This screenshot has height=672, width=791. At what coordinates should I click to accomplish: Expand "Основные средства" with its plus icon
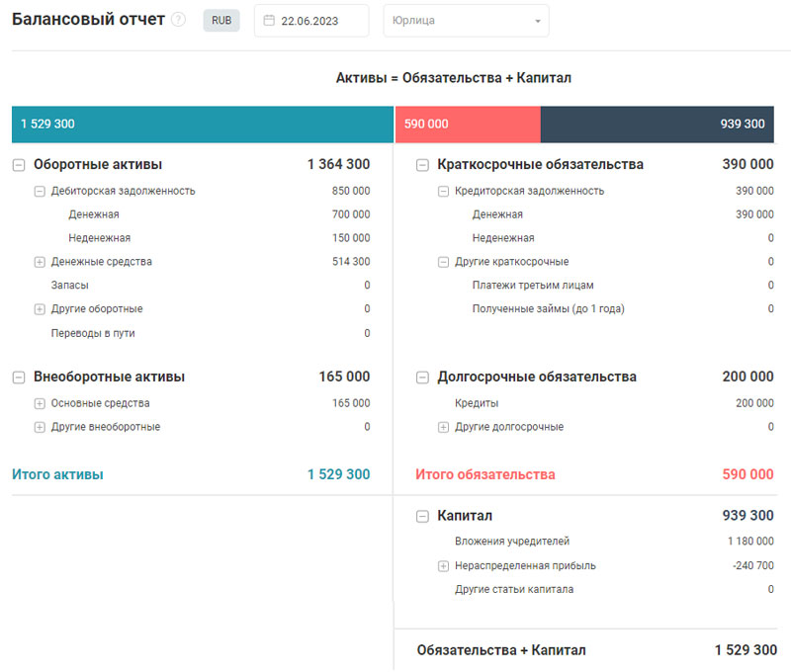[x=39, y=402]
